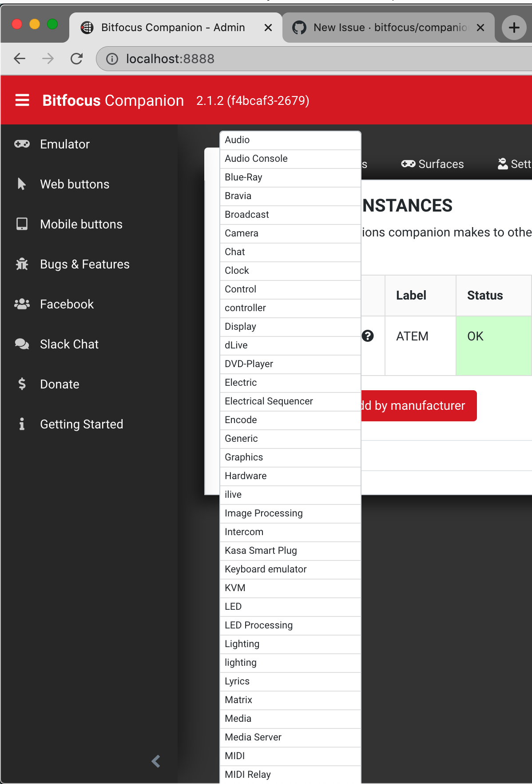Select Electrical Sequencer category
The width and height of the screenshot is (532, 784).
(x=290, y=401)
